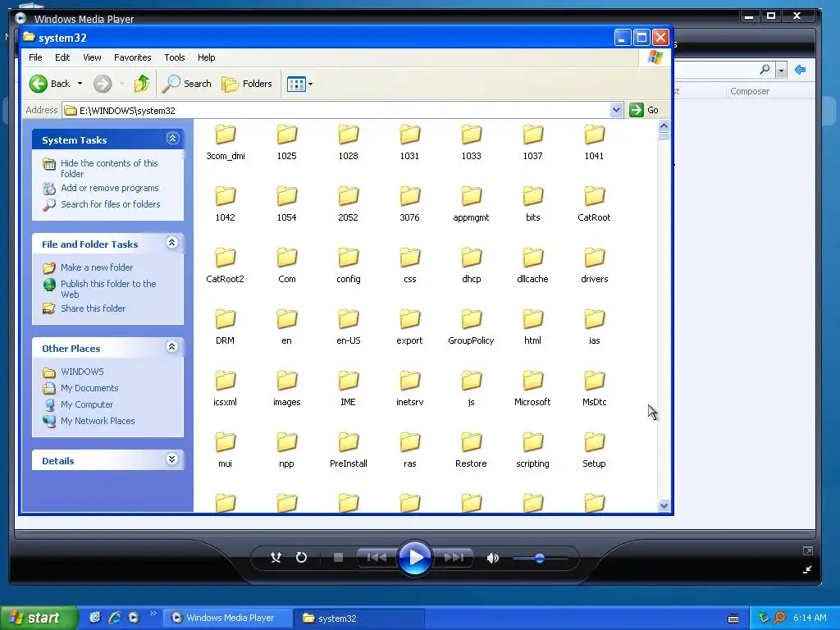Expand the Details panel
This screenshot has height=630, width=840.
[172, 459]
